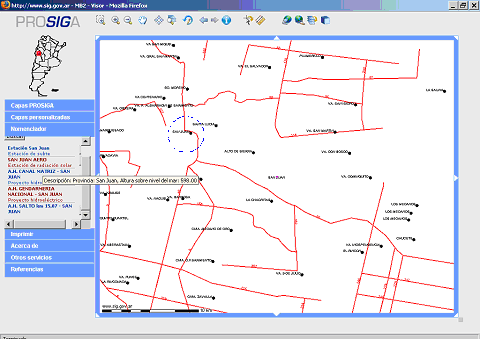This screenshot has width=480, height=360.
Task: Click results list scroll left arrow
Action: 9,224
